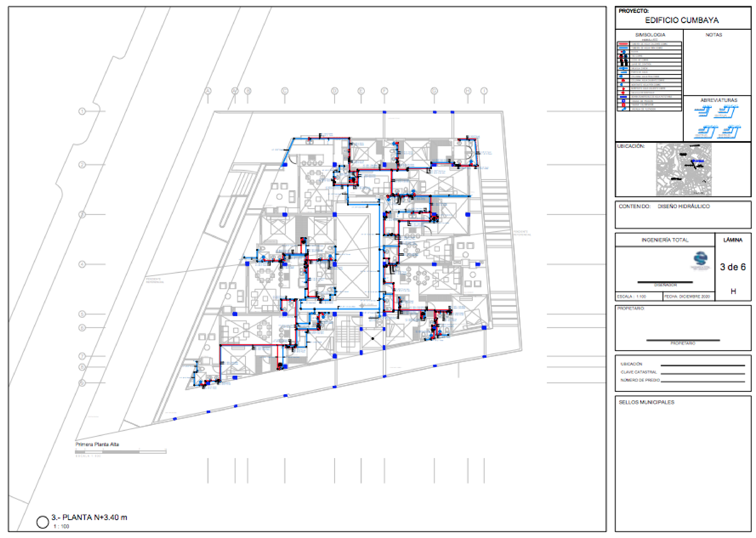Click the ABREVIATURAS section heading
The height and width of the screenshot is (538, 756).
click(718, 100)
